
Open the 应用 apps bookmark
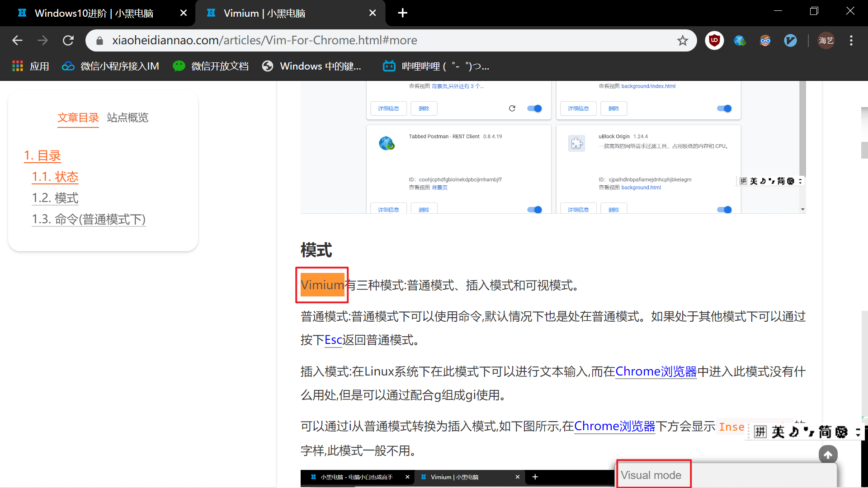[31, 66]
